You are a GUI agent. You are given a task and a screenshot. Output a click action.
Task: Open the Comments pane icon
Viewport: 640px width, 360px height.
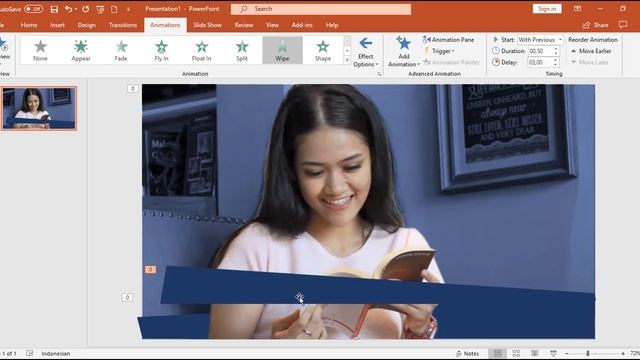pyautogui.click(x=623, y=25)
